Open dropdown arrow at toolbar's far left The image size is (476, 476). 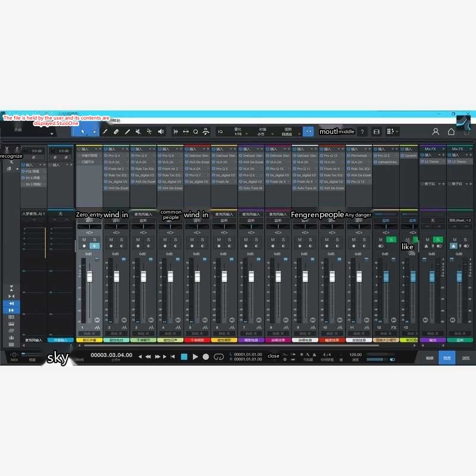[x=52, y=134]
